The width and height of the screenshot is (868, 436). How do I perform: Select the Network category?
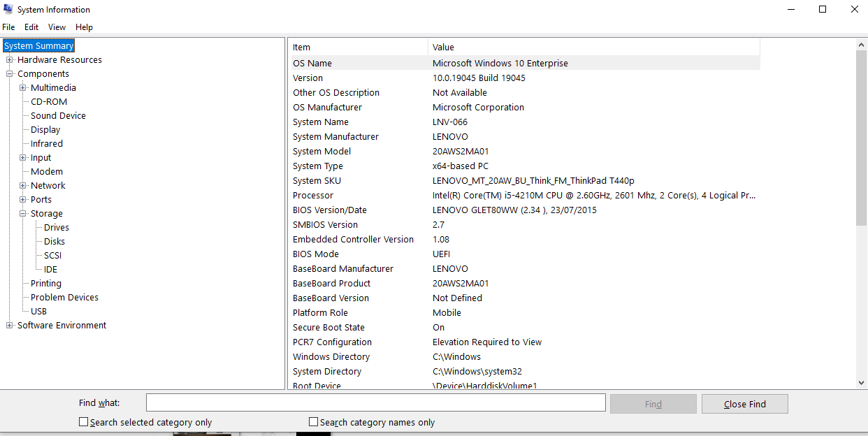(x=48, y=186)
